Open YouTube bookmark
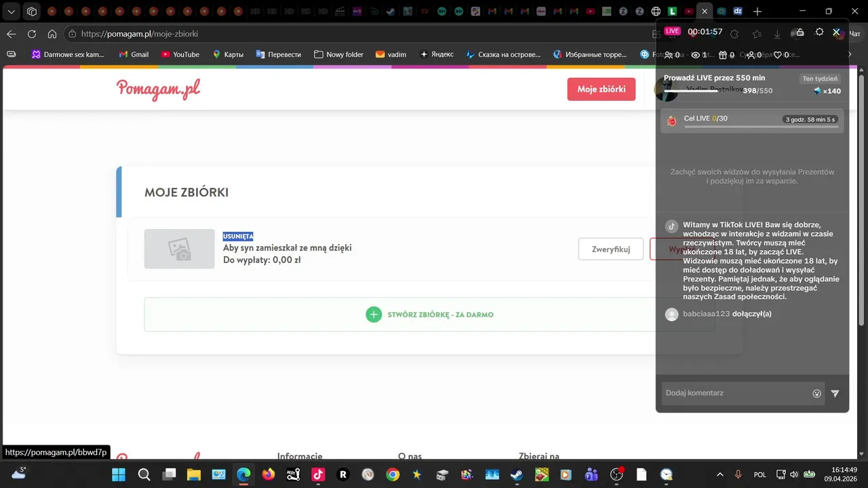 (180, 54)
